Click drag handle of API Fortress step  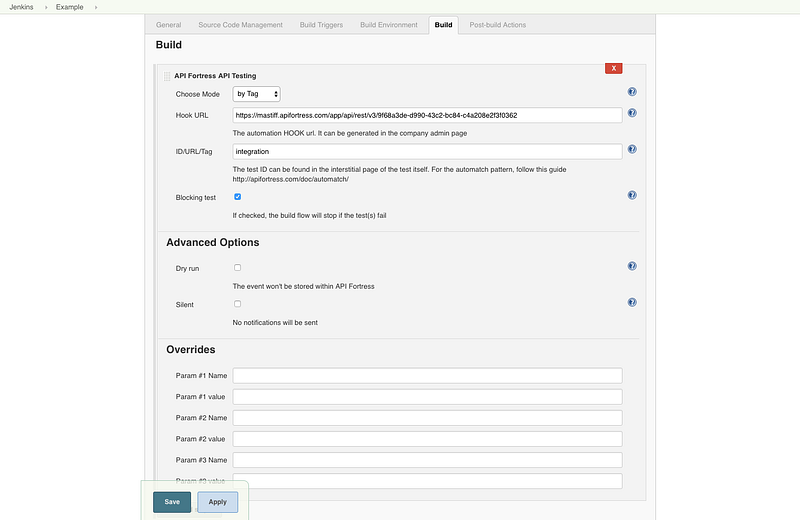(x=168, y=75)
